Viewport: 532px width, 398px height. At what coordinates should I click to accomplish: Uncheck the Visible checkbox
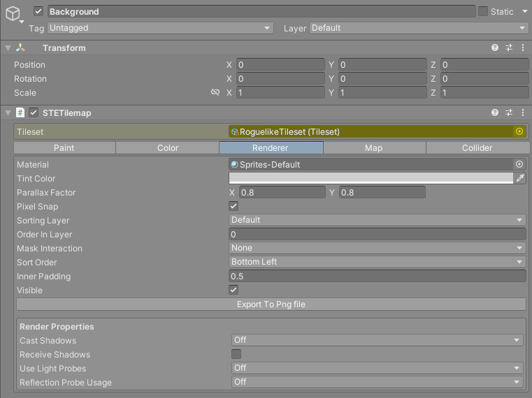(x=233, y=290)
